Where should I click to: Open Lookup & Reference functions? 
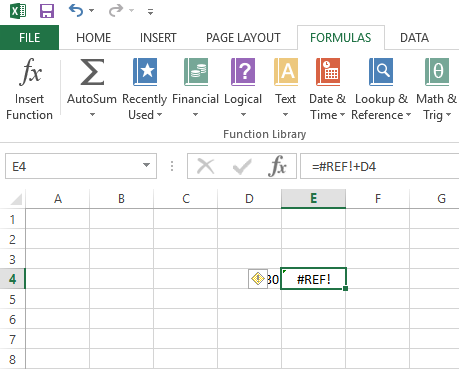(381, 88)
